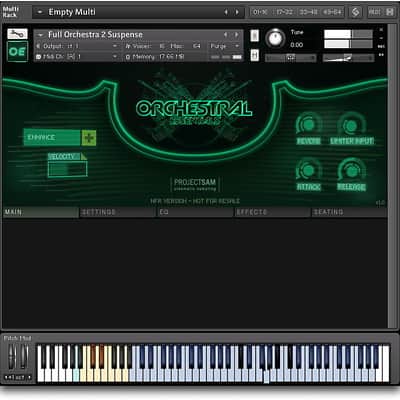Solo the instrument with the S button
The image size is (400, 400).
pyautogui.click(x=254, y=36)
